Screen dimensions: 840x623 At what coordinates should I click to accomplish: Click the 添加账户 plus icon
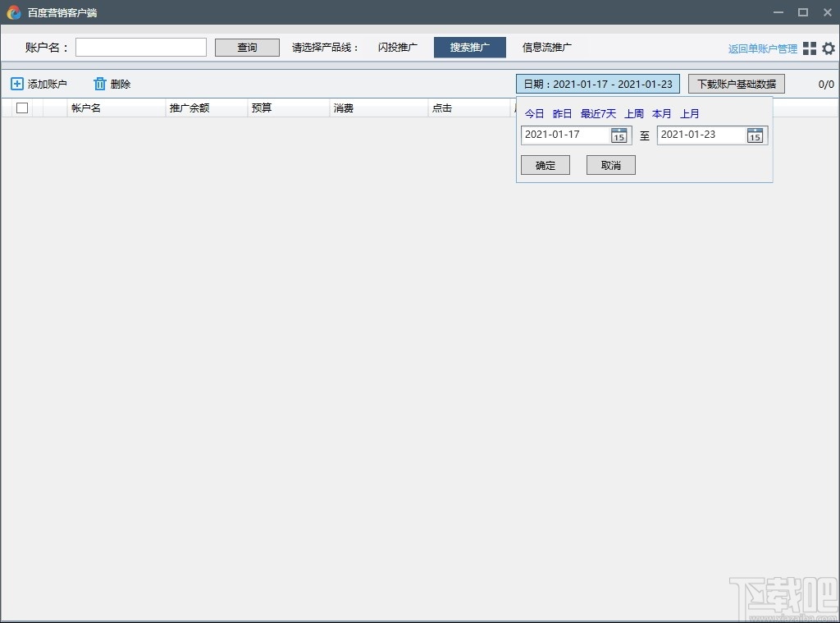click(x=16, y=83)
